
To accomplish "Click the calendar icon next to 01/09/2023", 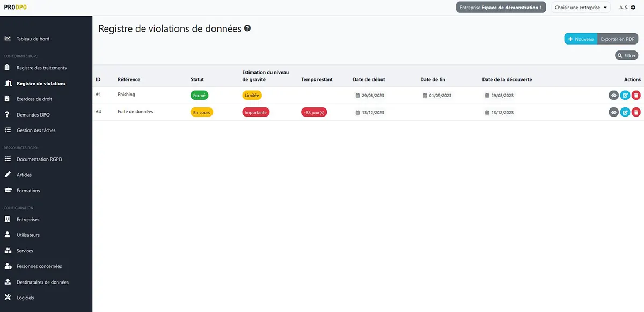I will [x=426, y=95].
